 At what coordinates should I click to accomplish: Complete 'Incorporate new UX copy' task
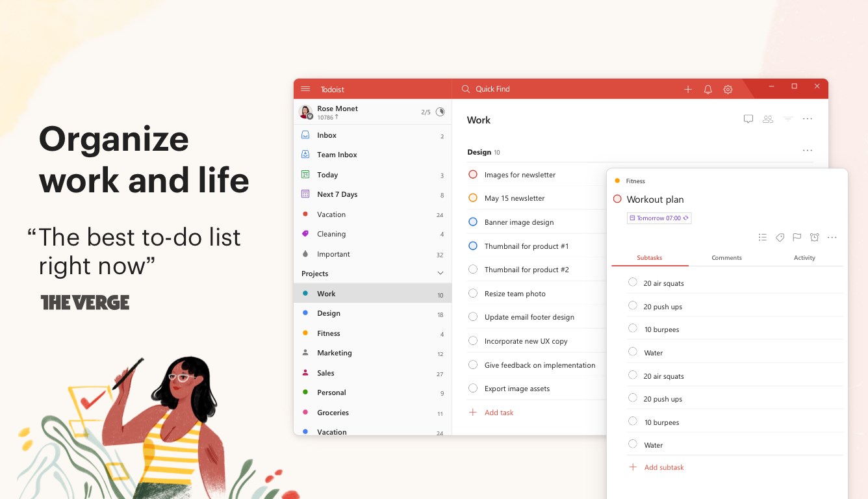473,340
